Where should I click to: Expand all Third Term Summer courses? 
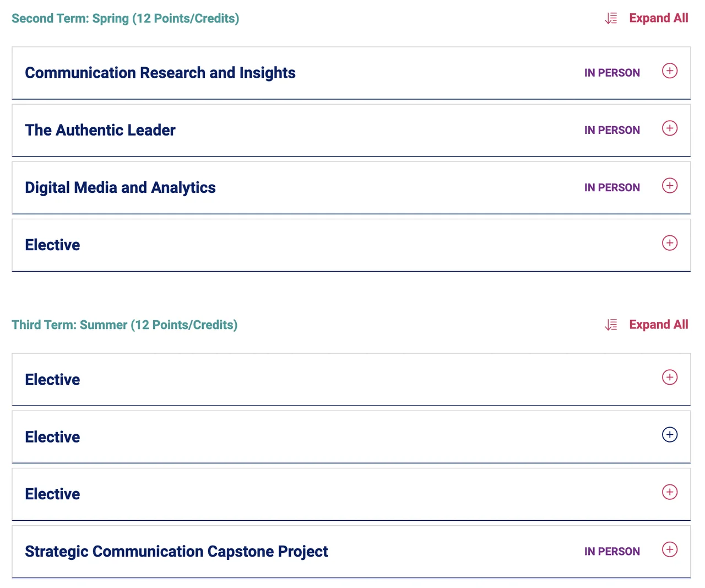click(x=659, y=325)
